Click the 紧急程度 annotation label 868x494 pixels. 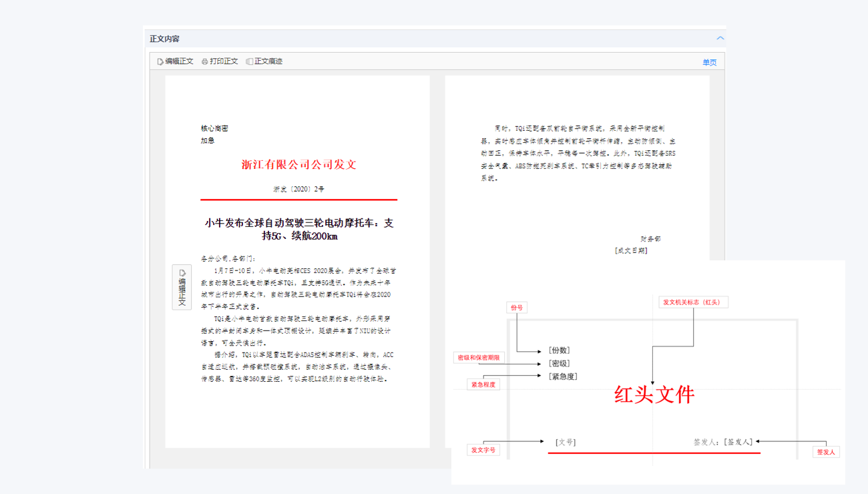coord(483,385)
